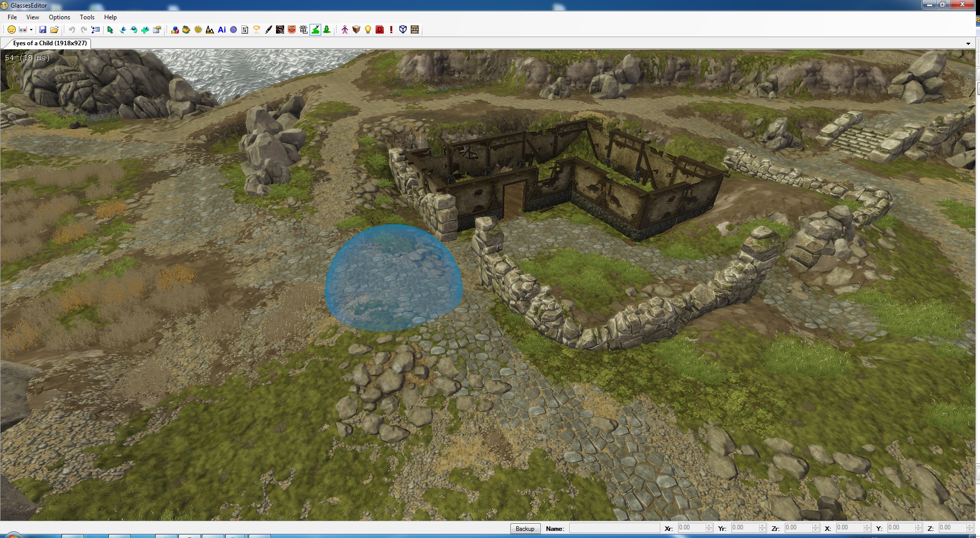The width and height of the screenshot is (980, 538).
Task: Click the paintbrush tool icon
Action: (x=268, y=30)
